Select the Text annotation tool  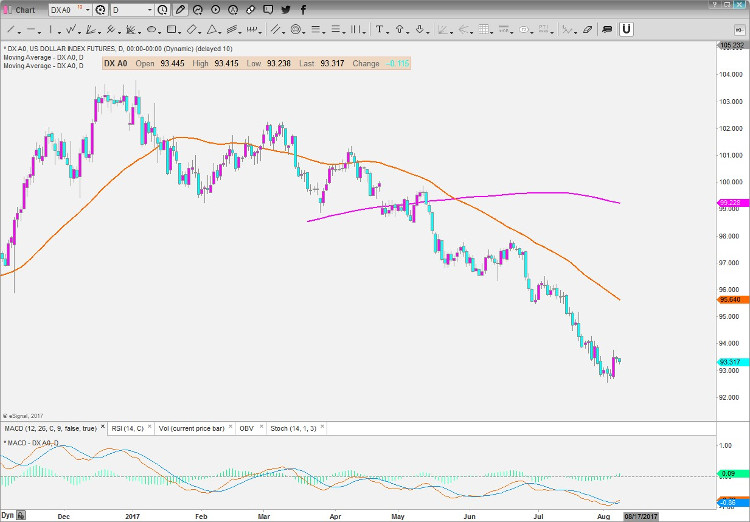[380, 29]
